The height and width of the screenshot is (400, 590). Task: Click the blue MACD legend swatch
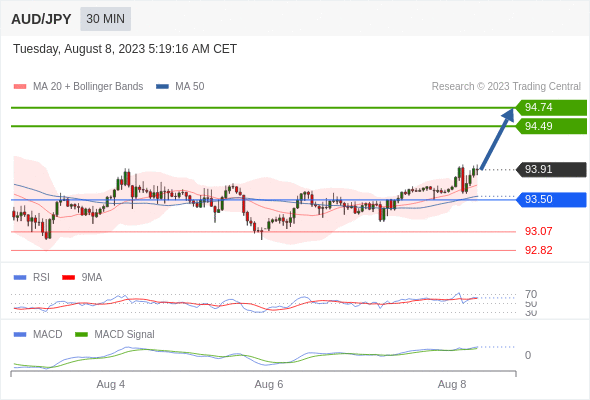pyautogui.click(x=20, y=335)
